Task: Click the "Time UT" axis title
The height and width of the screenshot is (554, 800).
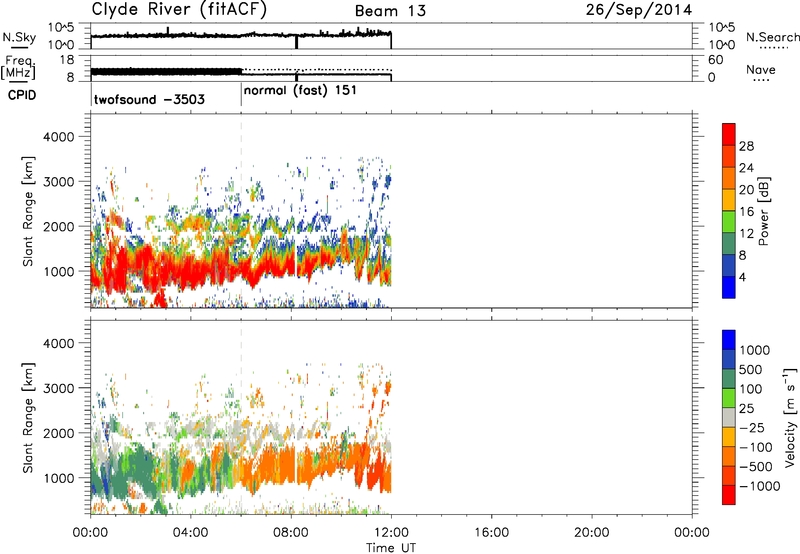Action: point(391,548)
